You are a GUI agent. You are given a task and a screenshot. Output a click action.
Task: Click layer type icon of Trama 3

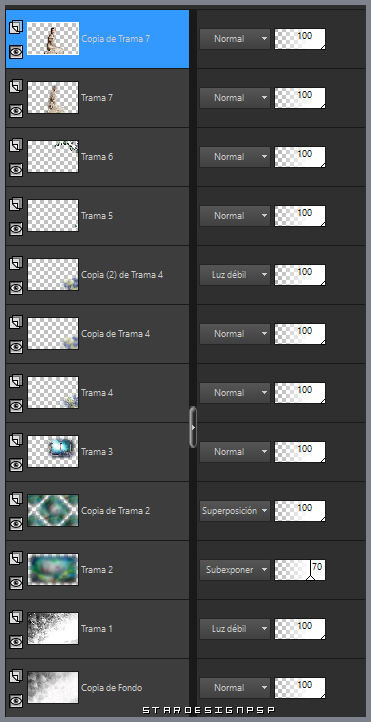[x=16, y=440]
